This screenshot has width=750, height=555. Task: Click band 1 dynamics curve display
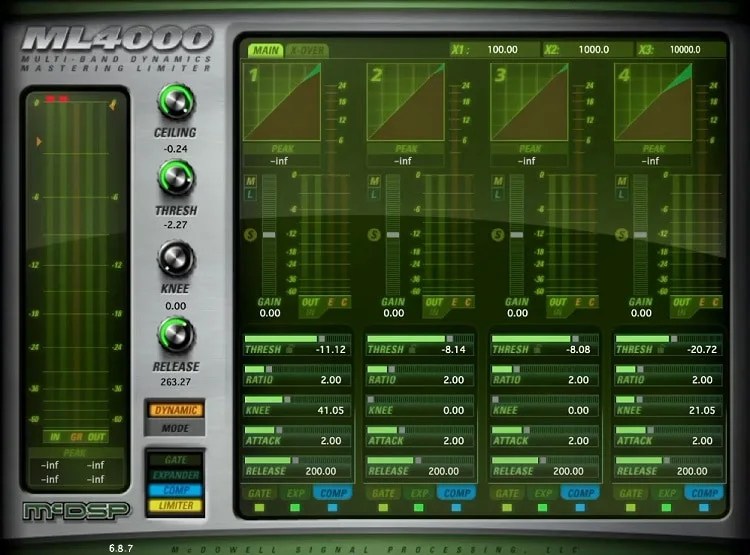[x=282, y=102]
